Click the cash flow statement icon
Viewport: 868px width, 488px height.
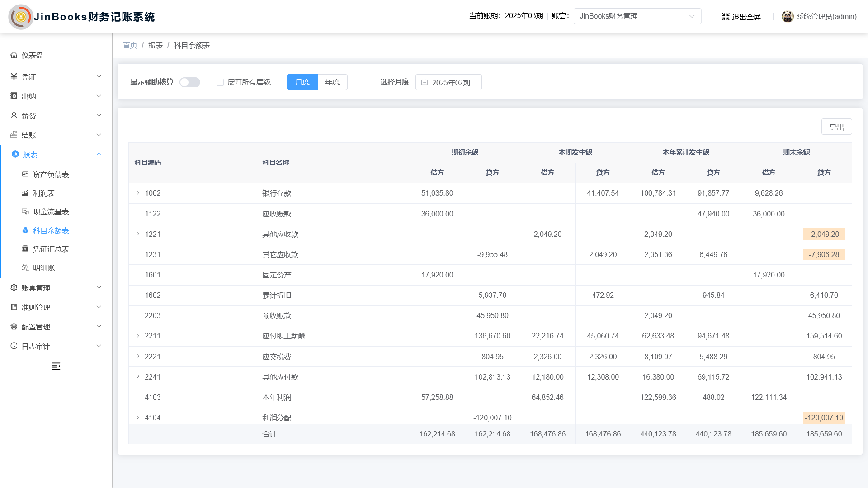(25, 211)
